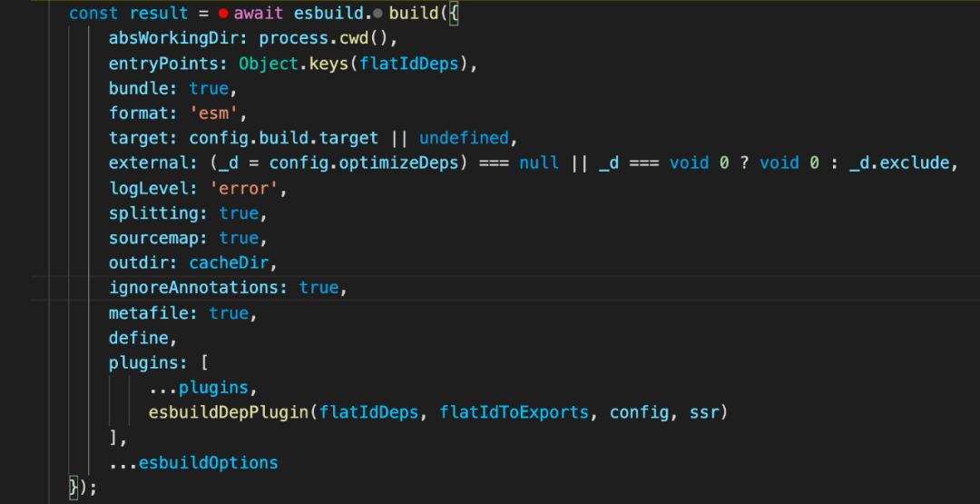Click the 'keys' method name
The width and height of the screenshot is (980, 504).
tap(328, 64)
